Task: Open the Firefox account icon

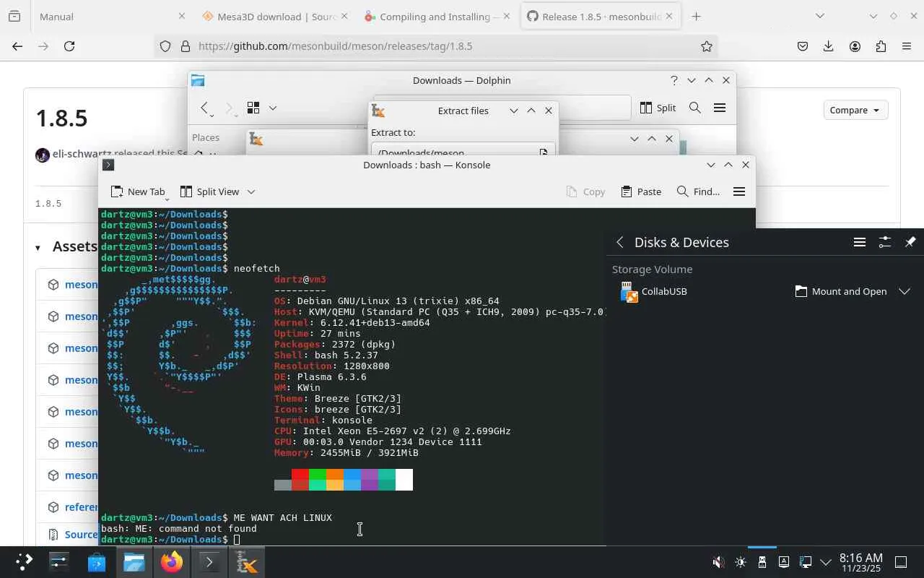Action: 855,46
